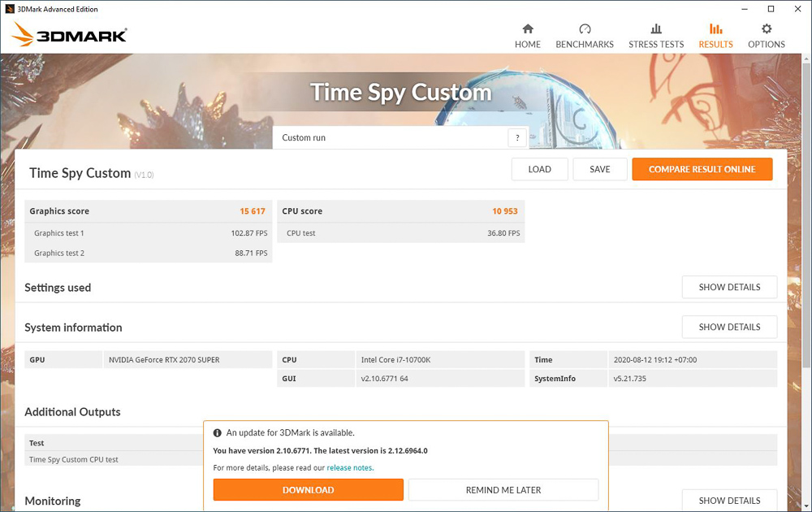Click the CPU score value 10 953
Image resolution: width=812 pixels, height=512 pixels.
[x=505, y=211]
